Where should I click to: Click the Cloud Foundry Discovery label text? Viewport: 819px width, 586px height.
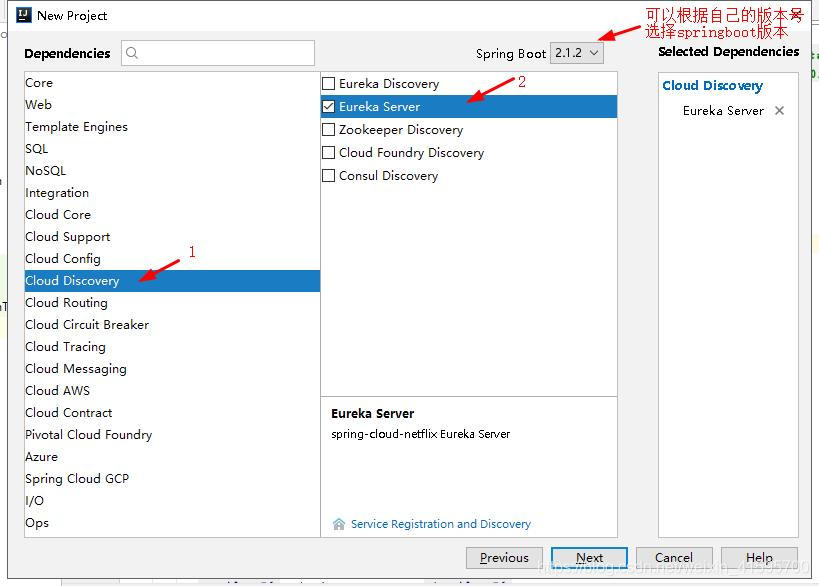tap(412, 153)
